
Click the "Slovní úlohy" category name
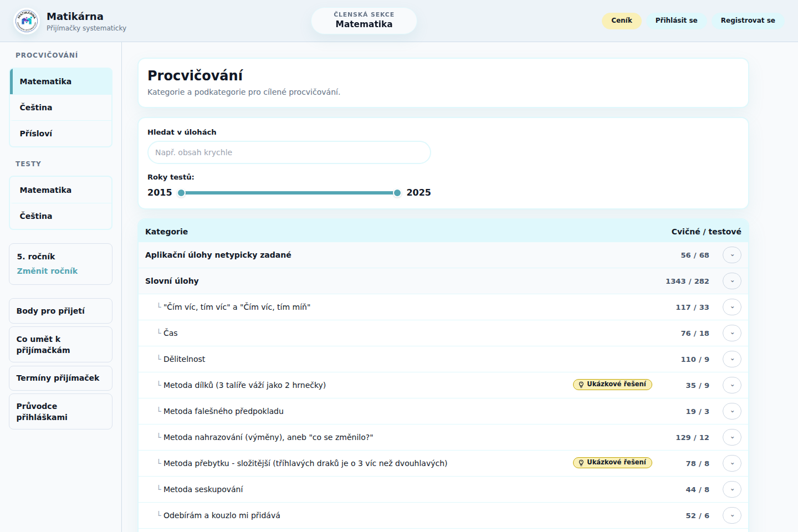[x=172, y=281]
